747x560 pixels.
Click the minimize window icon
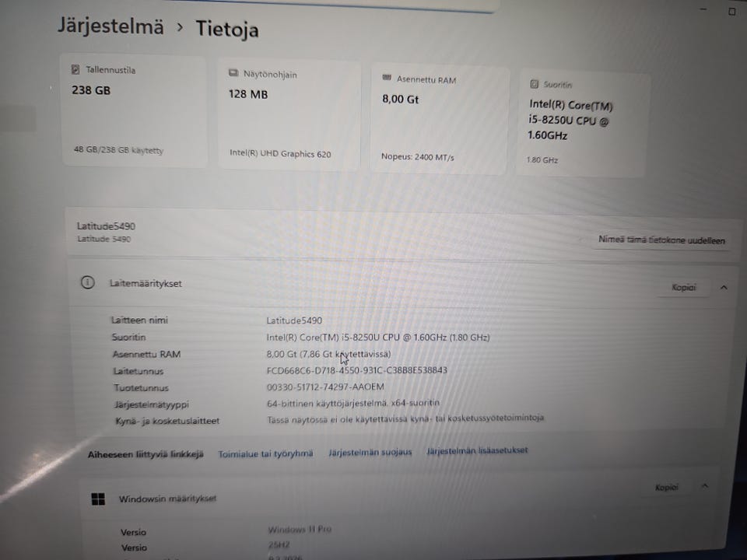[704, 9]
